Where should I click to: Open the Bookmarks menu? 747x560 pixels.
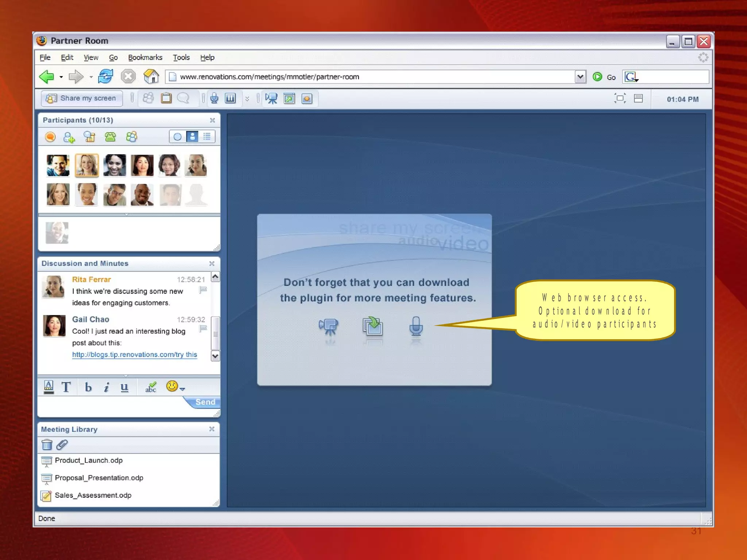[145, 58]
